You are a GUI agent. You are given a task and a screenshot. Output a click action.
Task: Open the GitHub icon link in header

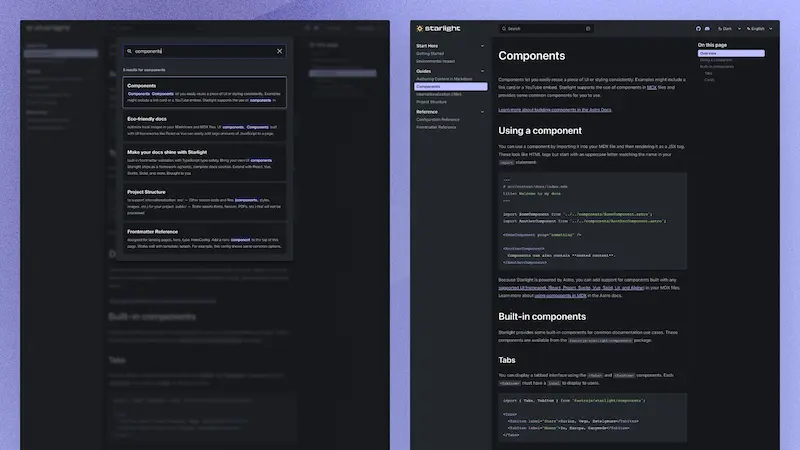[698, 29]
